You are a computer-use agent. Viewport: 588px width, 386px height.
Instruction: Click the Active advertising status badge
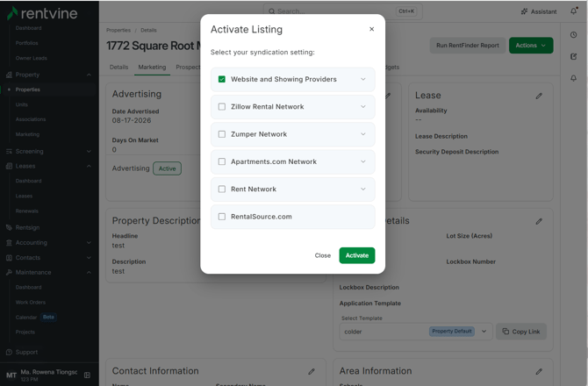[x=167, y=168]
